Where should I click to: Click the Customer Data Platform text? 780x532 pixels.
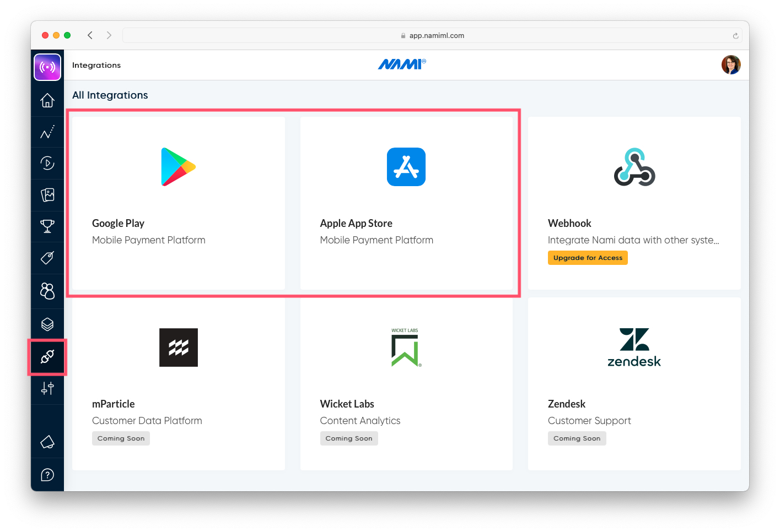[147, 421]
